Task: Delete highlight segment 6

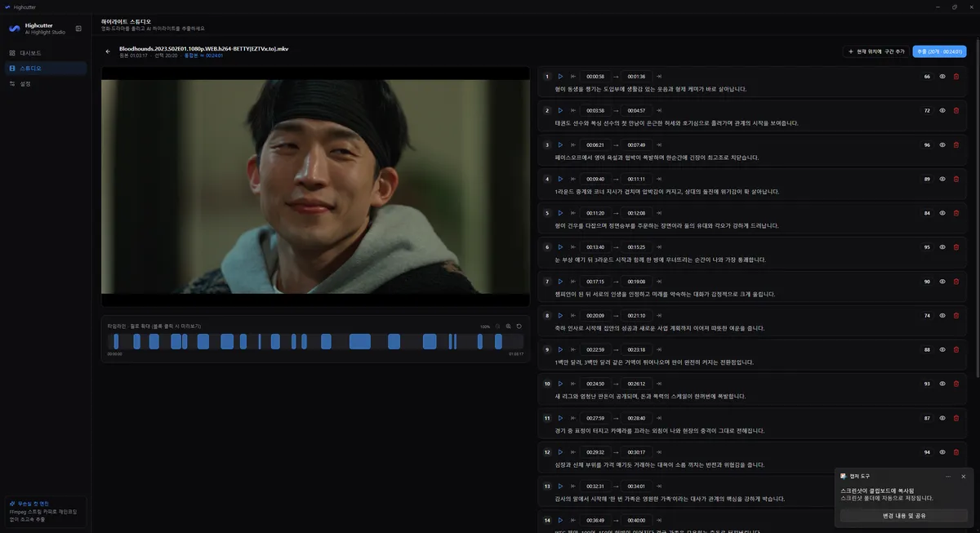Action: click(956, 247)
